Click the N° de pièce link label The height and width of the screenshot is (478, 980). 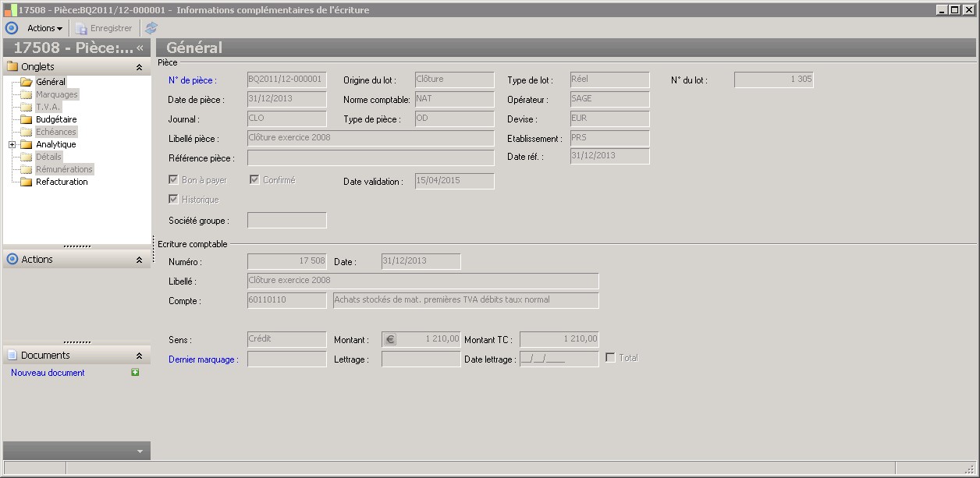point(192,80)
